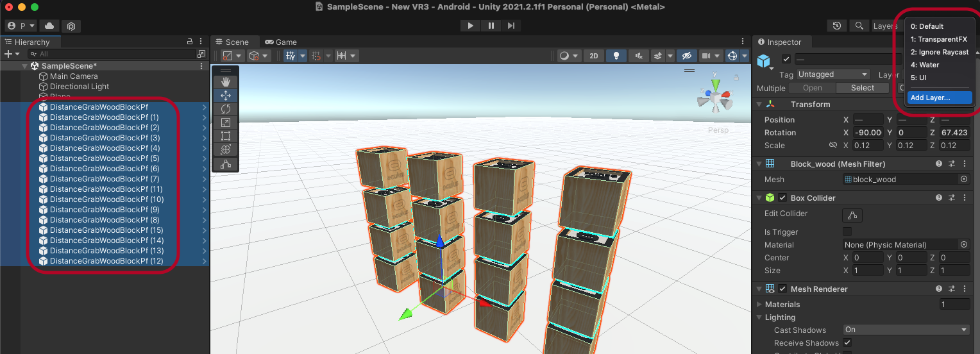The height and width of the screenshot is (354, 980).
Task: Open Undo History clock icon
Action: click(837, 26)
